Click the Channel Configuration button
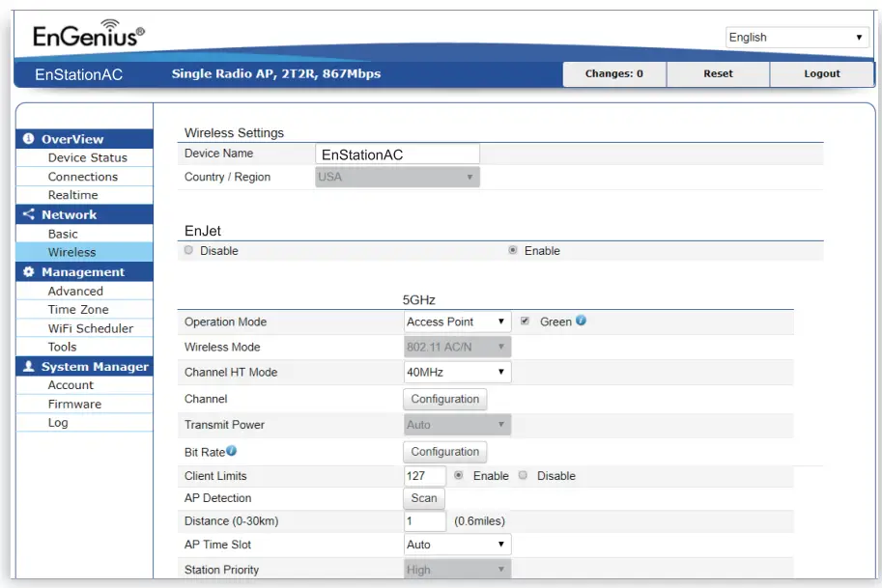 pos(444,399)
